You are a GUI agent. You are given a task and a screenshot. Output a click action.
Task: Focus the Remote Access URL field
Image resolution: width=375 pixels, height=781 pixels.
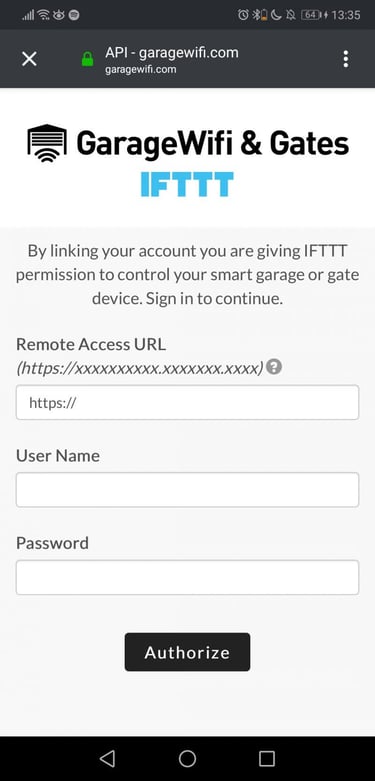point(187,402)
